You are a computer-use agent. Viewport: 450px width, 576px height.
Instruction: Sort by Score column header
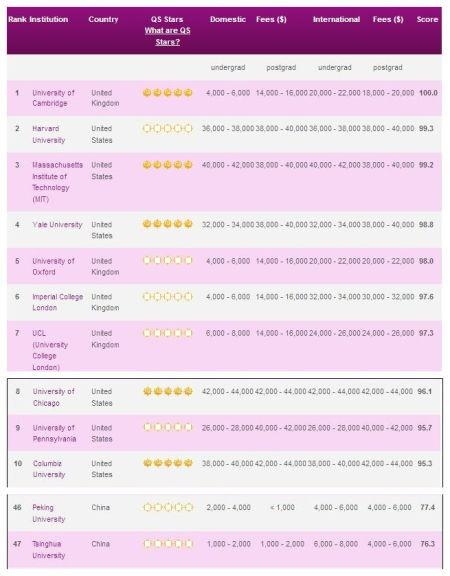(x=427, y=19)
